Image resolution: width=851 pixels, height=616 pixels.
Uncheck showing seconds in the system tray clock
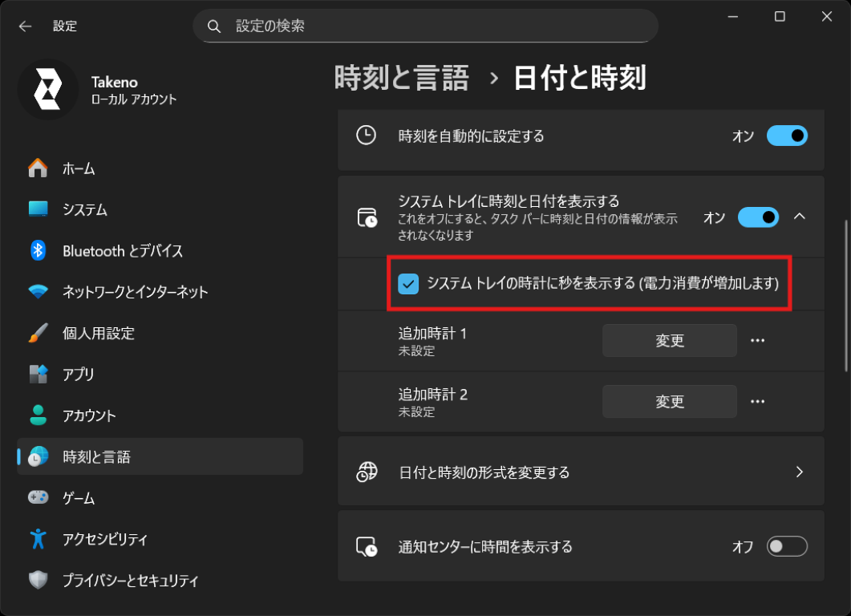coord(407,284)
